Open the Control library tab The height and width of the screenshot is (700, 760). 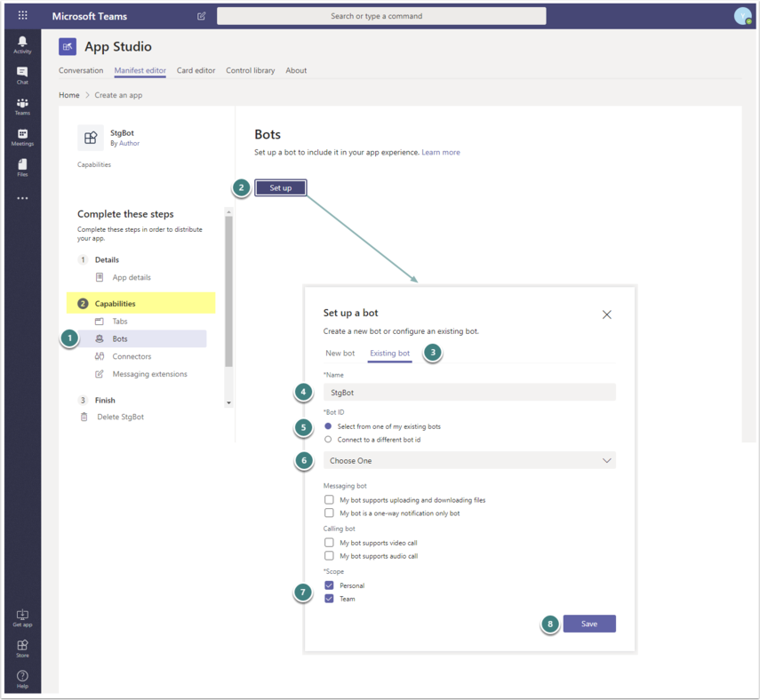coord(250,70)
